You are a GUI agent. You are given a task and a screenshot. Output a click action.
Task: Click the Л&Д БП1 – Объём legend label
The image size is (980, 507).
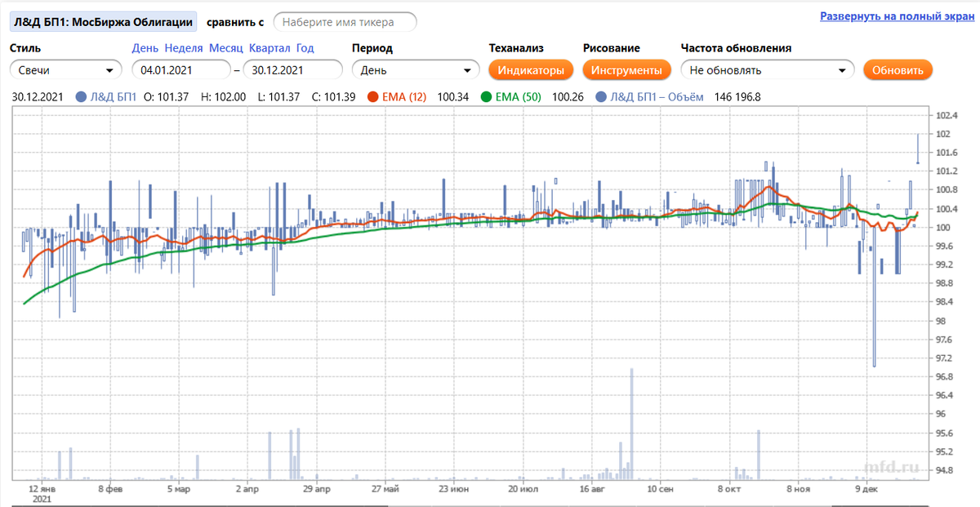657,97
